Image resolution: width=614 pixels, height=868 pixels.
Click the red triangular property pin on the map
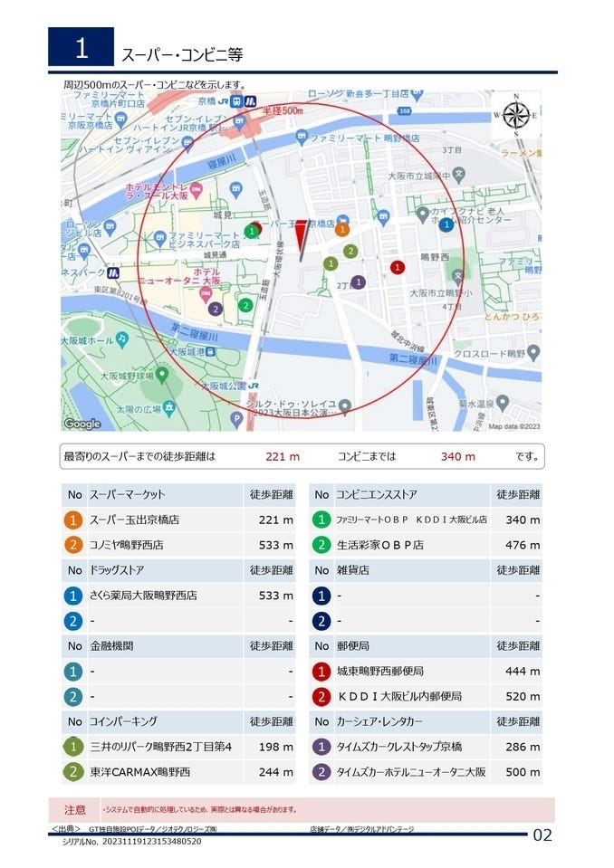302,238
